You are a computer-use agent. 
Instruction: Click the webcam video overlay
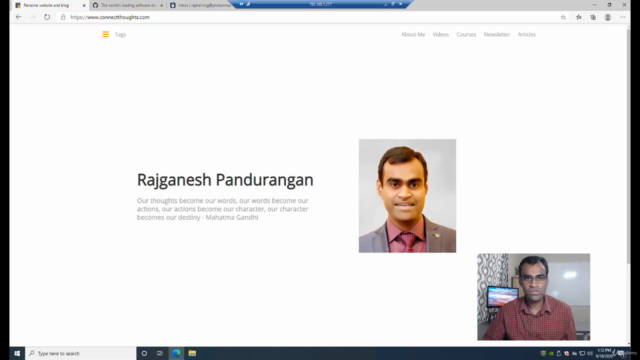[x=533, y=297]
